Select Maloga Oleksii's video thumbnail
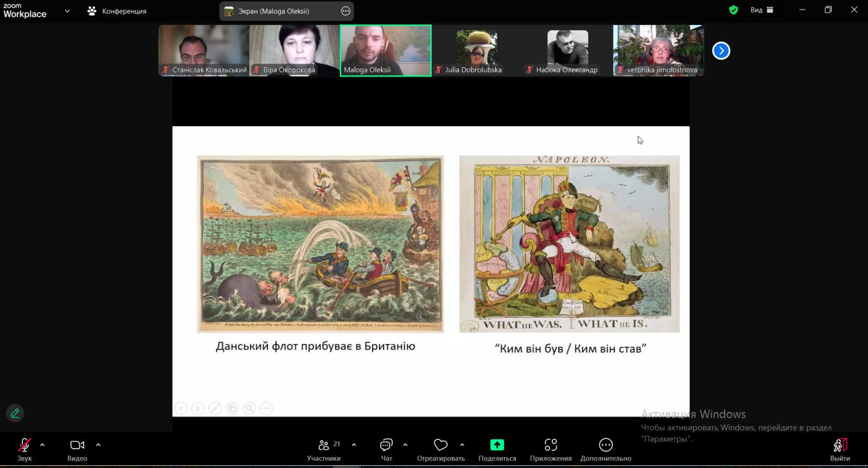The width and height of the screenshot is (868, 468). click(386, 50)
